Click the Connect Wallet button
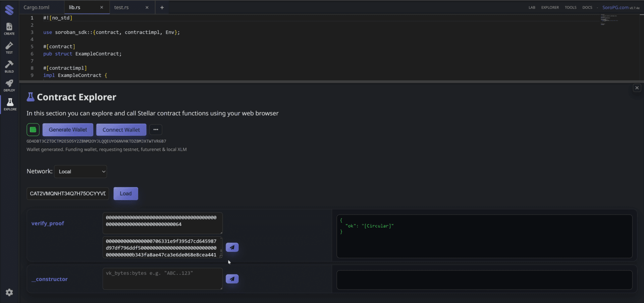 (x=121, y=130)
